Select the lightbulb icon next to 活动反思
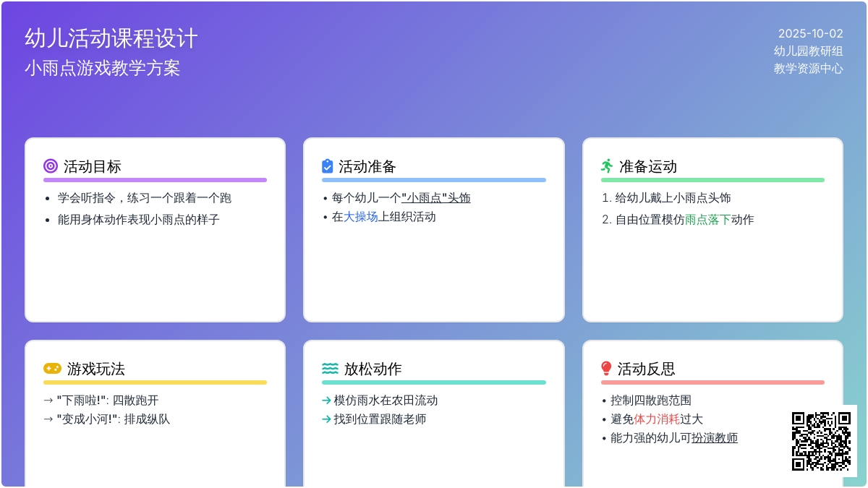The height and width of the screenshot is (488, 868). [x=606, y=369]
